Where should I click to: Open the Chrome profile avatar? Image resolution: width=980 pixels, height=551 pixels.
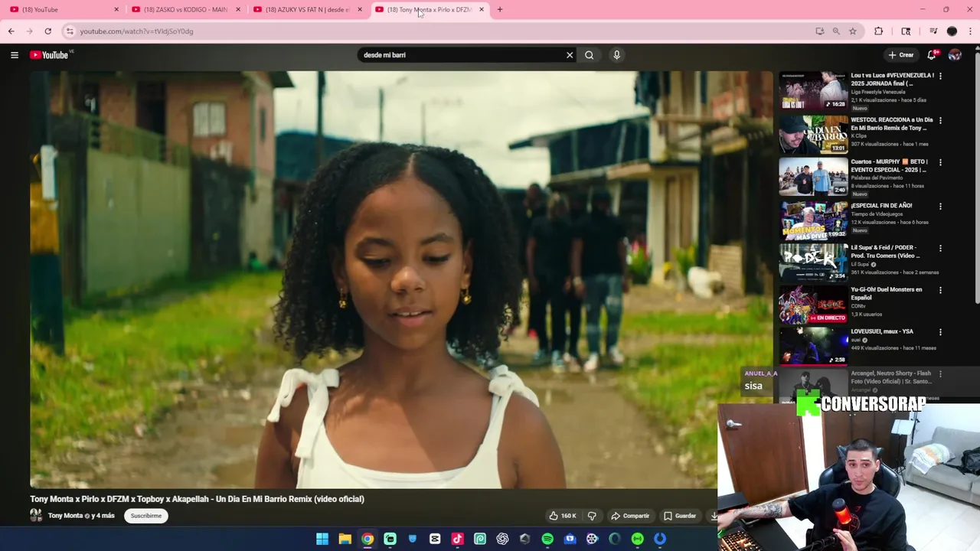(x=952, y=31)
